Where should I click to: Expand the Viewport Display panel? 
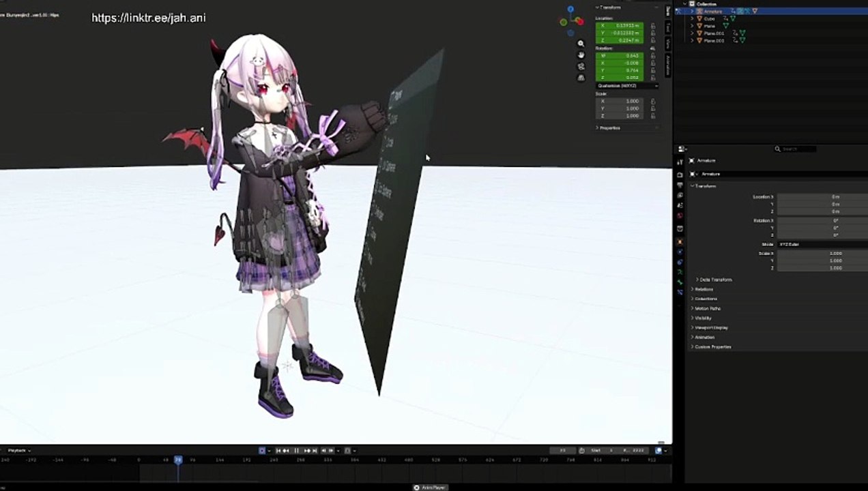[x=710, y=327]
